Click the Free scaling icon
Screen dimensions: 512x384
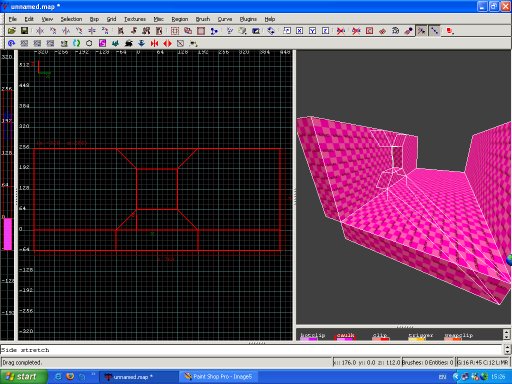point(287,31)
